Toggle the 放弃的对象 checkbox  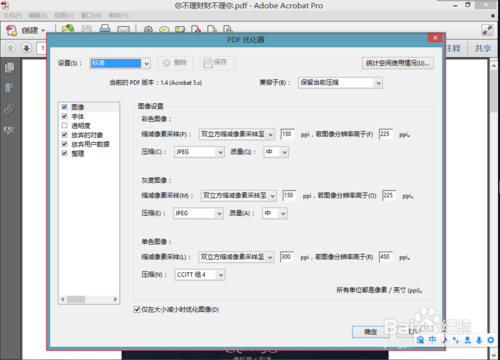(65, 135)
